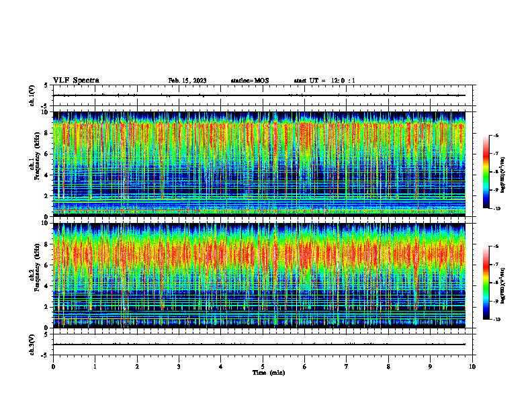This screenshot has width=532, height=411.
Task: Click the "Time (min)" x-axis label
Action: coord(269,373)
